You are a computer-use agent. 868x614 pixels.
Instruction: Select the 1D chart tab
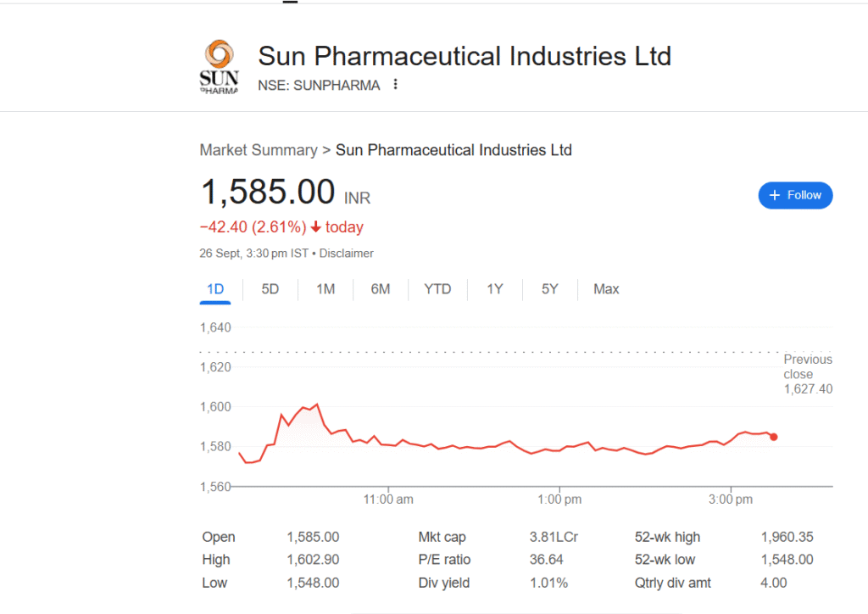(215, 289)
